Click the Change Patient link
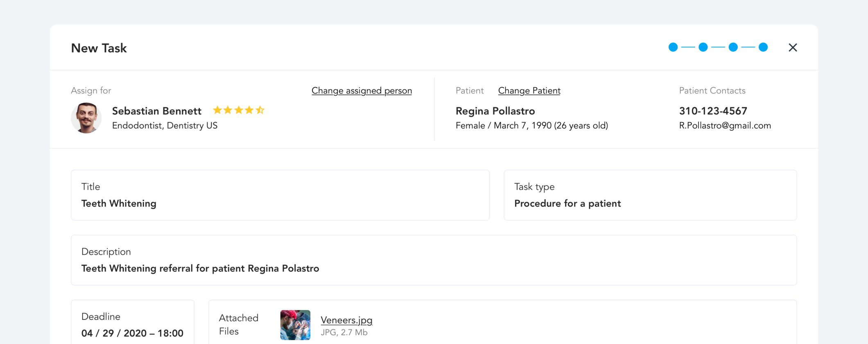 [x=529, y=91]
